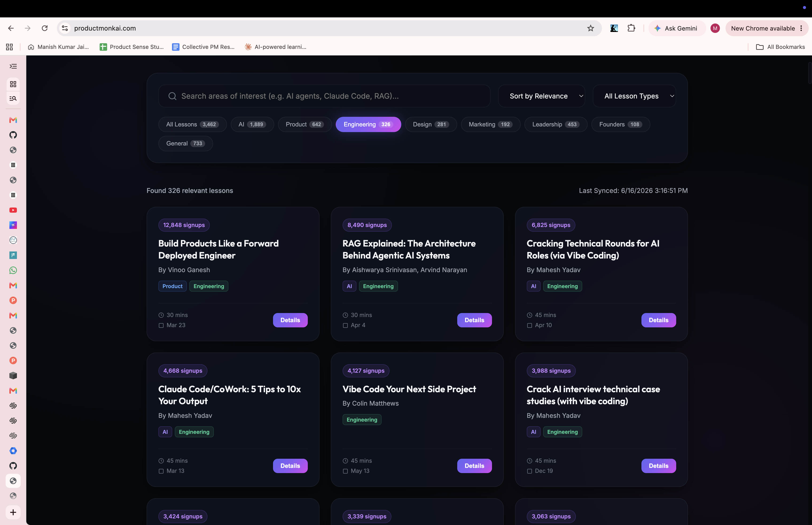Open the purple star gradient tab in sidebar
Viewport: 812px width, 525px height.
[13, 225]
